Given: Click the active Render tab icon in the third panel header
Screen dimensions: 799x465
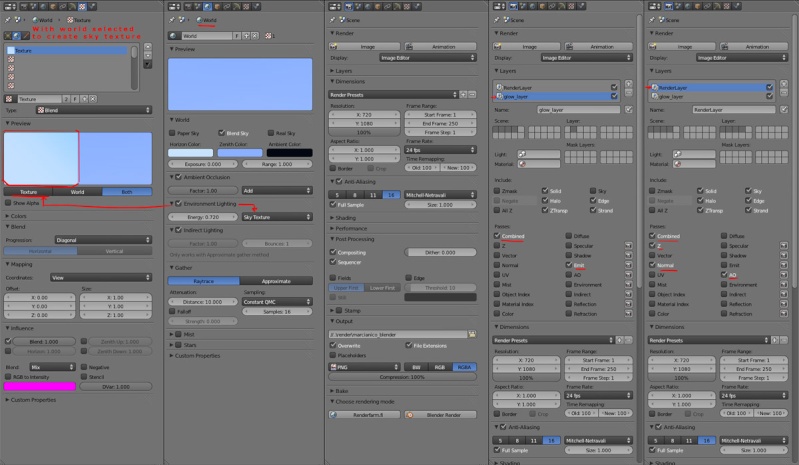Looking at the screenshot, I should point(349,7).
